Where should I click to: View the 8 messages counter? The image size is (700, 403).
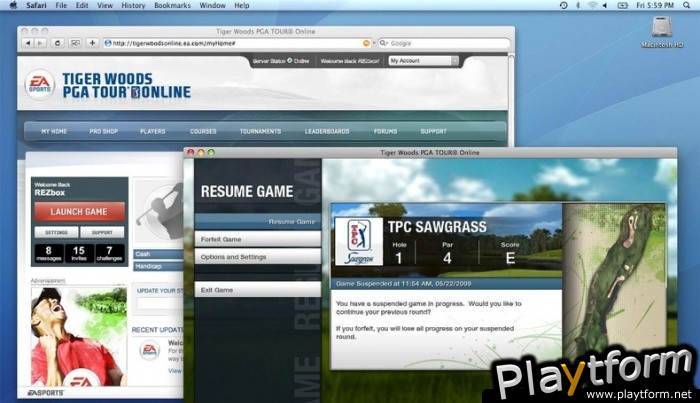click(x=49, y=253)
